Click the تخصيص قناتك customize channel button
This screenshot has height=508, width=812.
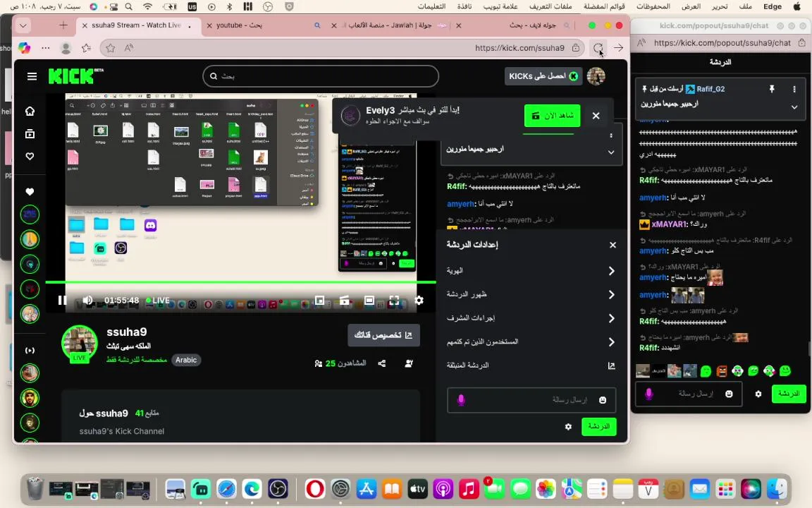383,335
